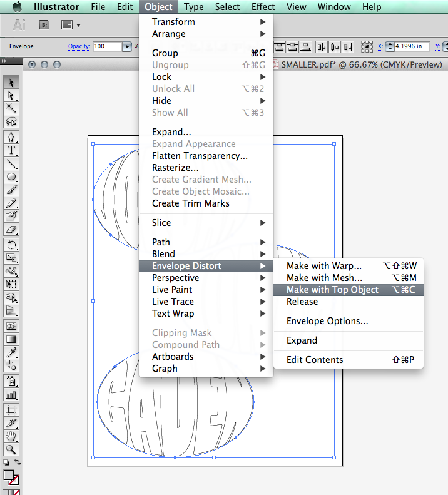Select the Lasso tool

[x=11, y=121]
